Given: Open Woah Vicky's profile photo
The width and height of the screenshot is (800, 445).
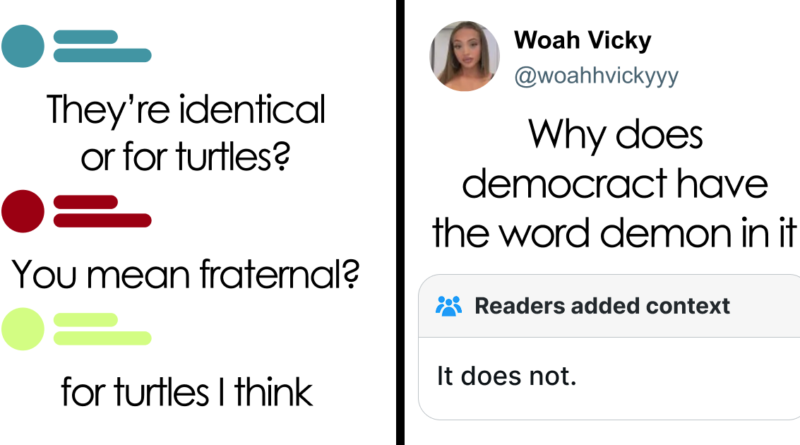Looking at the screenshot, I should (x=465, y=55).
